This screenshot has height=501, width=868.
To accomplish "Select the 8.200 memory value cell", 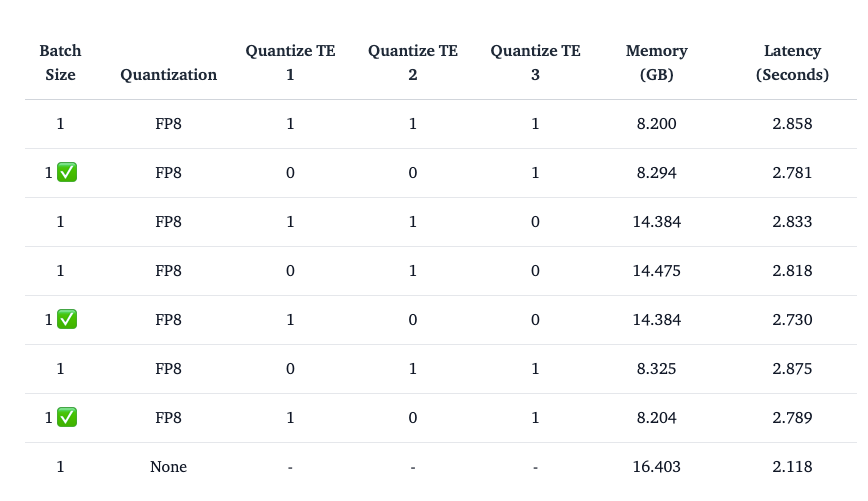I will point(656,124).
